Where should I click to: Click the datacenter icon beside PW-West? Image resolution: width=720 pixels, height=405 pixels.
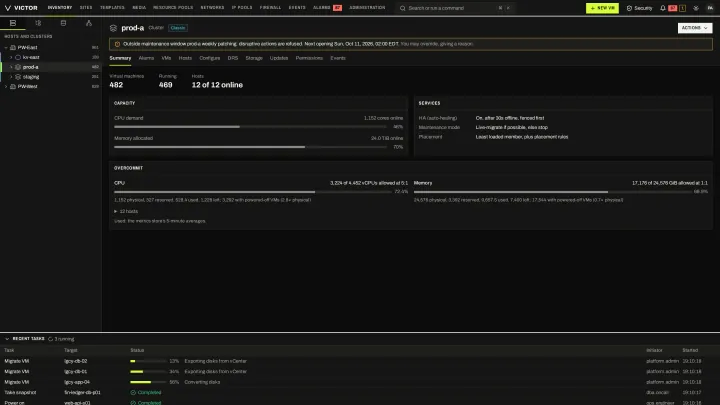[x=13, y=86]
